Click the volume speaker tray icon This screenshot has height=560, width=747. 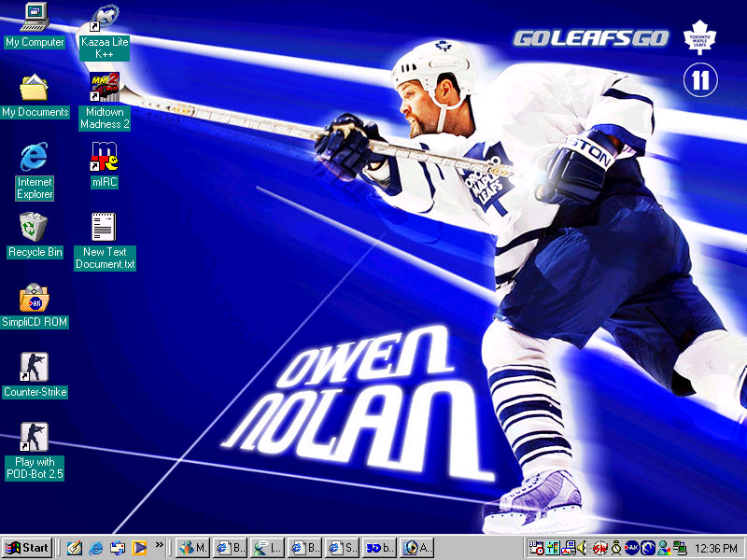click(x=584, y=548)
